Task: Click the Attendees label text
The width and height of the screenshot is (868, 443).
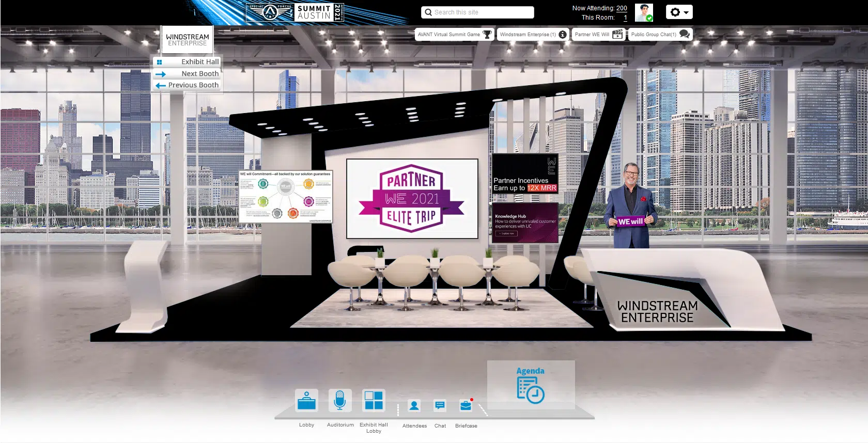Action: [414, 426]
